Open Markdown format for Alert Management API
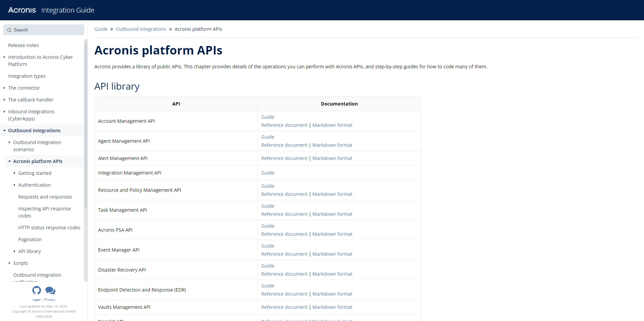 [x=332, y=158]
